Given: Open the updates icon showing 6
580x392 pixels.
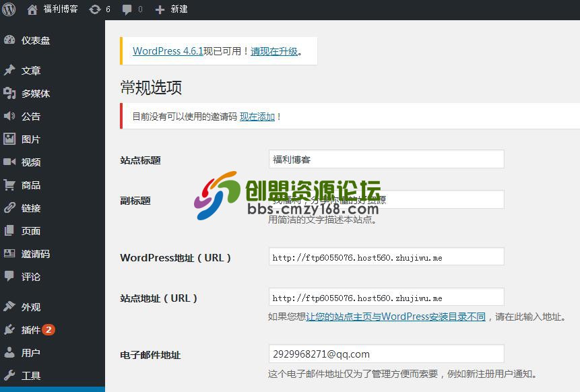Looking at the screenshot, I should [x=95, y=9].
